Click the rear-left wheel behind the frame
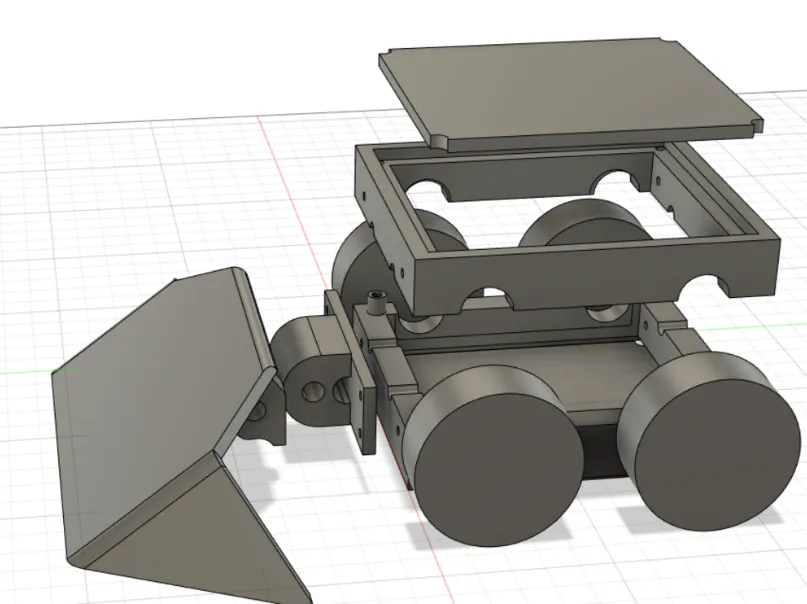 (352, 267)
